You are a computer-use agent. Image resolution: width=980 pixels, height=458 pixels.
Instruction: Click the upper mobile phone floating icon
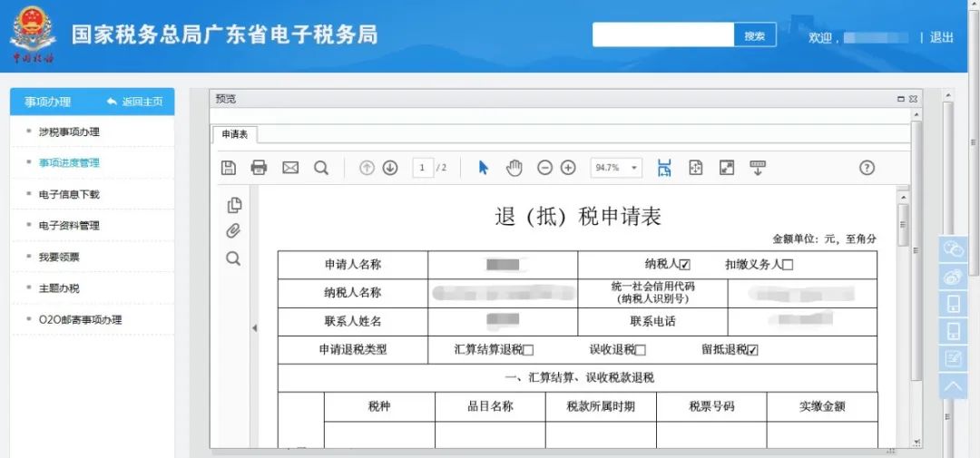tap(953, 304)
